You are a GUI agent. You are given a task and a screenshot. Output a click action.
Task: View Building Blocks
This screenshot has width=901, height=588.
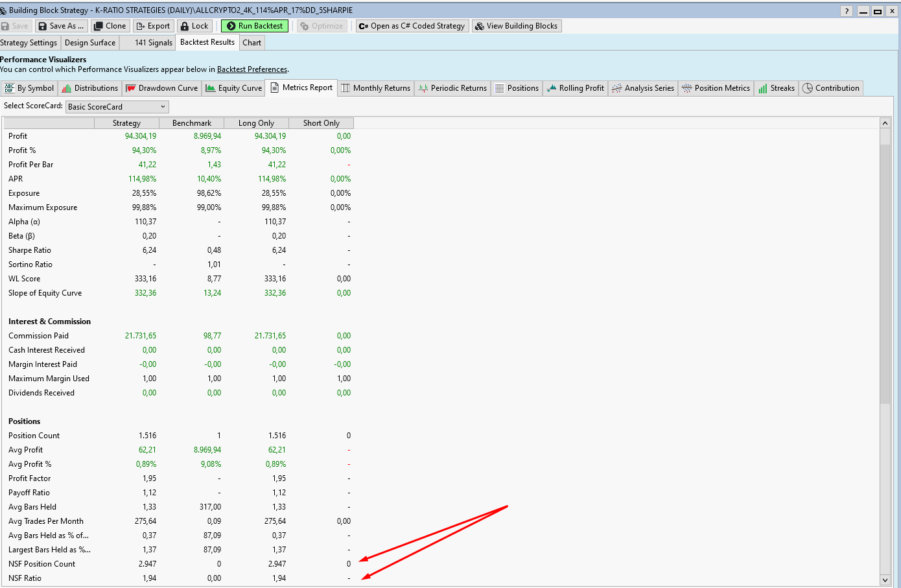[517, 26]
